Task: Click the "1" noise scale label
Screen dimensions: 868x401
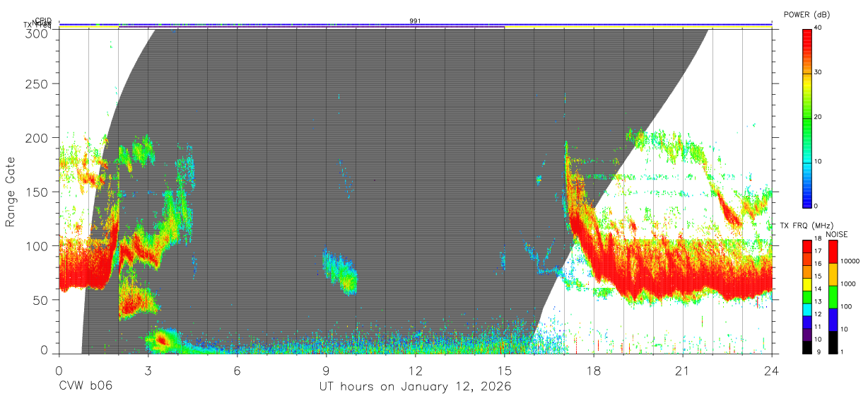Action: pos(841,351)
